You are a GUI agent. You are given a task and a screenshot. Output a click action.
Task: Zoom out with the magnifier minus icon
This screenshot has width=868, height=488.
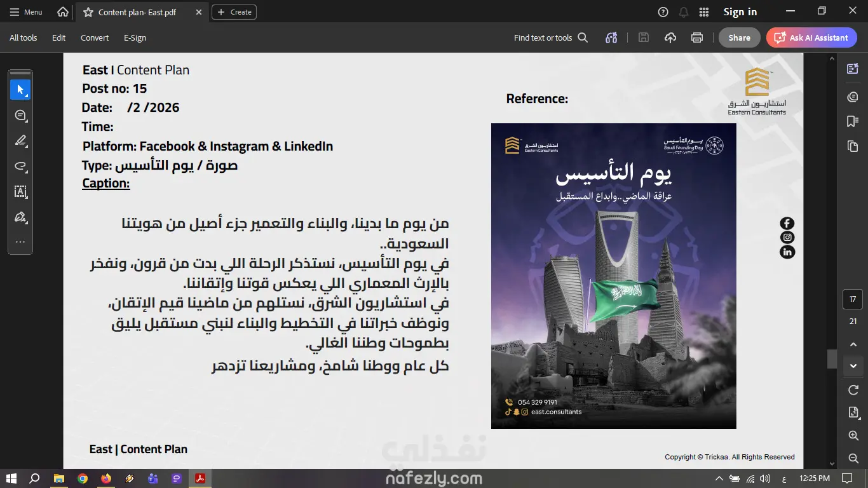853,458
